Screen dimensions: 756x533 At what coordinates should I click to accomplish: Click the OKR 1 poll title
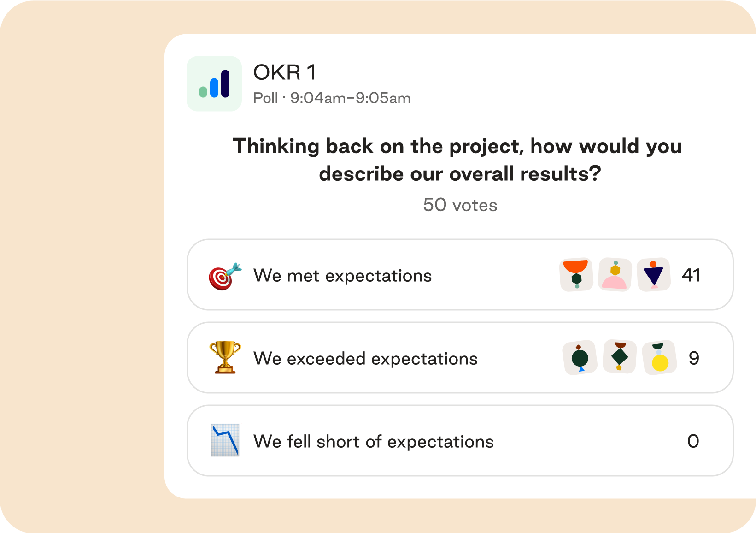[x=285, y=72]
